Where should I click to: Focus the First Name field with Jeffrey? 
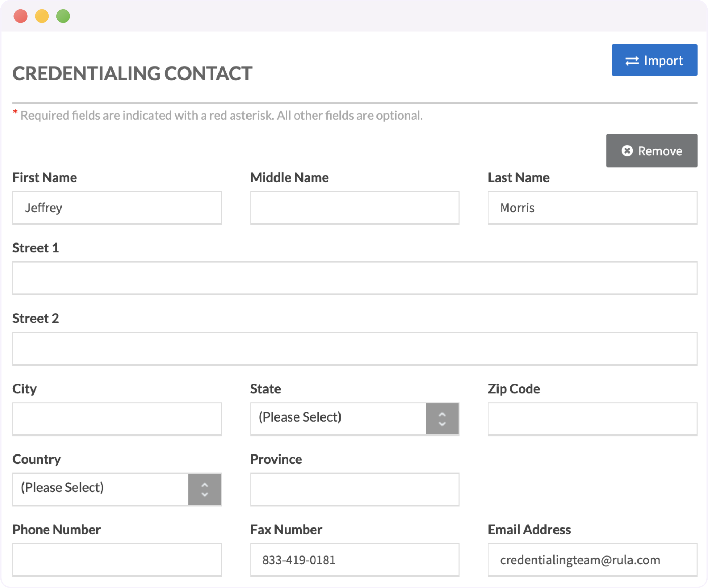pyautogui.click(x=117, y=208)
